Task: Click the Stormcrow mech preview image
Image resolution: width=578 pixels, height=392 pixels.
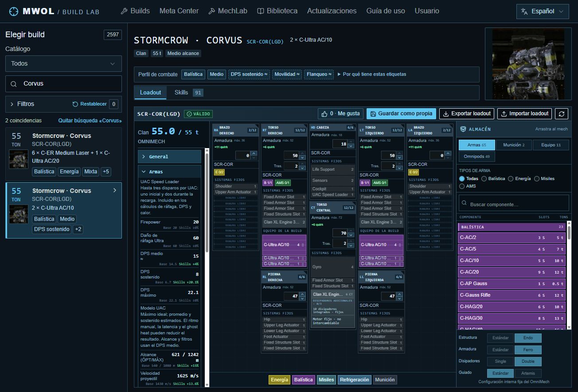Action: click(528, 64)
